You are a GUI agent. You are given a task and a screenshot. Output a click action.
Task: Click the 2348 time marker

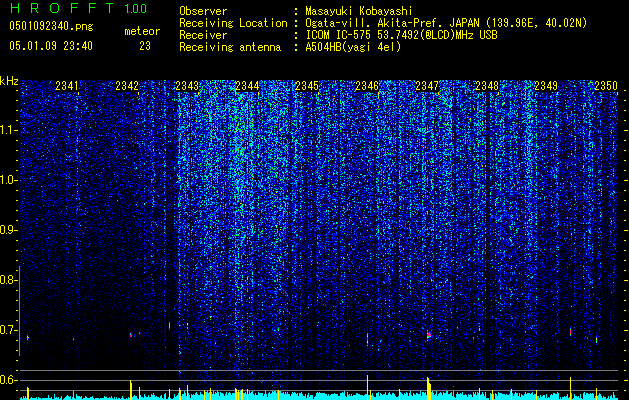tap(487, 86)
